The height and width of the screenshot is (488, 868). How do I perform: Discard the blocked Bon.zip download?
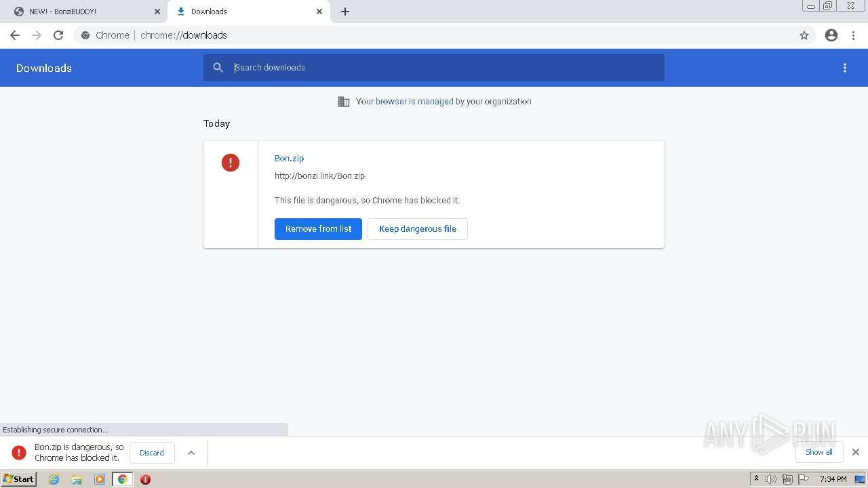tap(152, 453)
